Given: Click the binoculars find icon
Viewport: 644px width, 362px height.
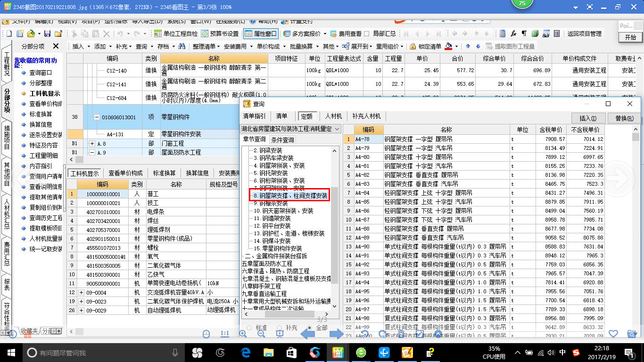Looking at the screenshot, I should [x=182, y=46].
